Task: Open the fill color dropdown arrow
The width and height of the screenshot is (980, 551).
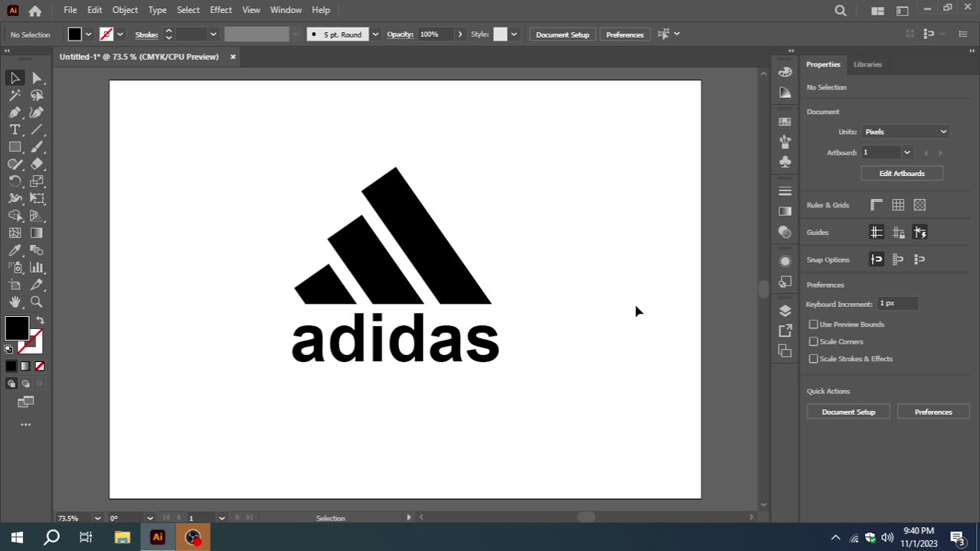Action: click(89, 34)
